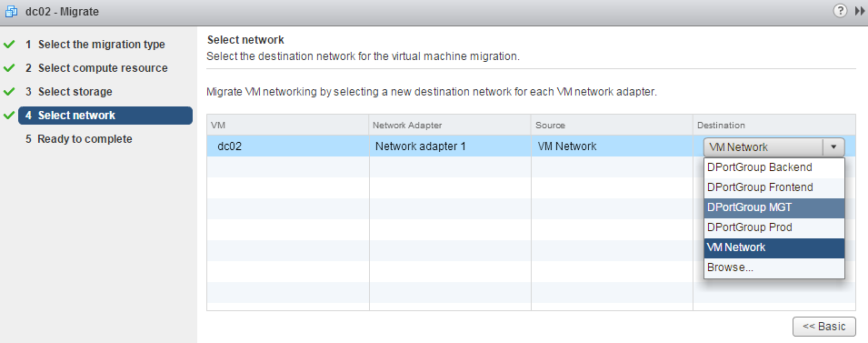Viewport: 868px width, 343px height.
Task: Open step 5 Ready to complete
Action: coord(78,139)
